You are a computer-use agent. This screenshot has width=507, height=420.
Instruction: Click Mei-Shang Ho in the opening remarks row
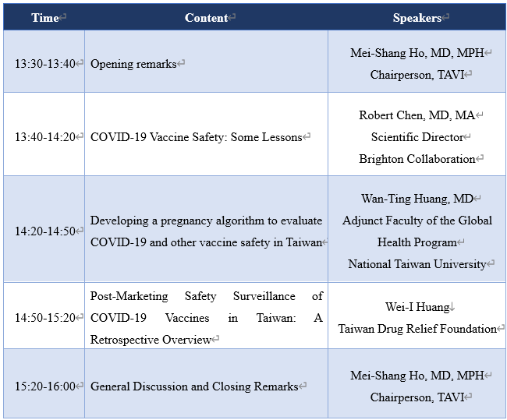417,53
